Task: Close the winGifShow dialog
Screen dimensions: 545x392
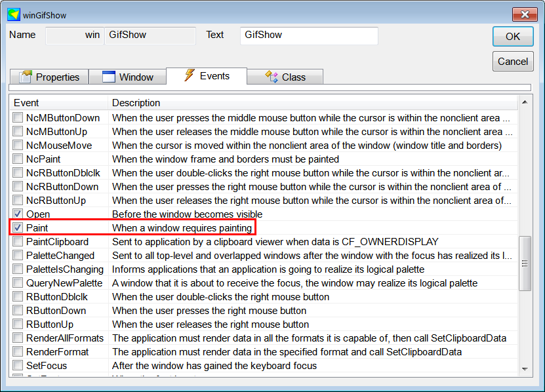Action: pyautogui.click(x=525, y=14)
